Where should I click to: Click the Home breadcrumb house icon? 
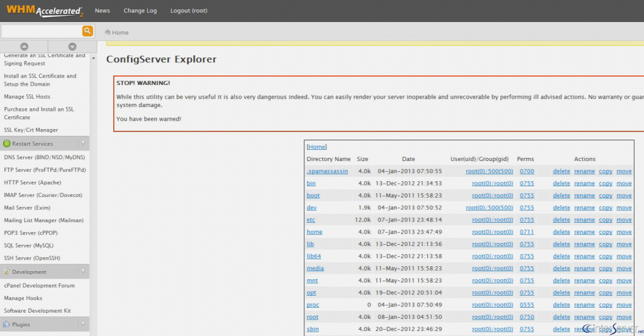pos(108,32)
